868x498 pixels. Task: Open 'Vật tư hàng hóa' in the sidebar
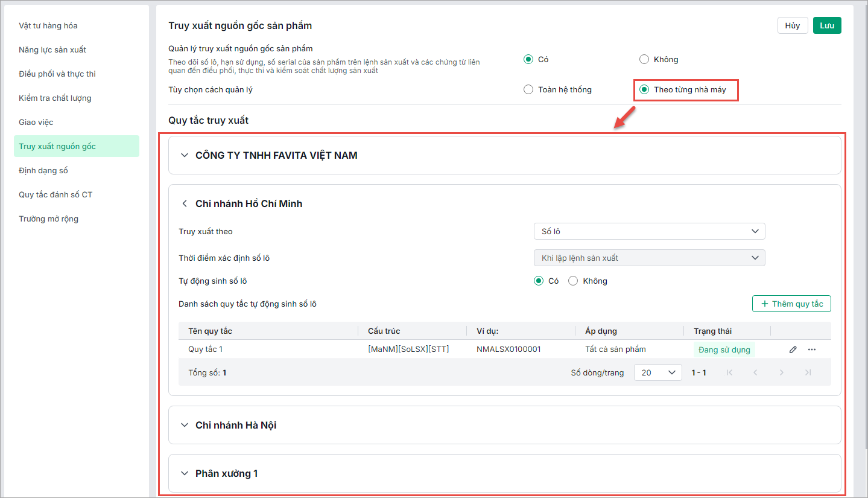pyautogui.click(x=48, y=25)
